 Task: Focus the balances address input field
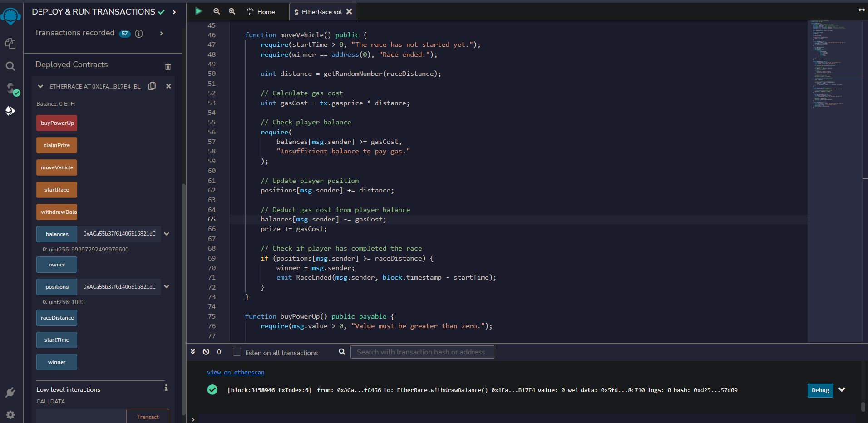(x=119, y=234)
